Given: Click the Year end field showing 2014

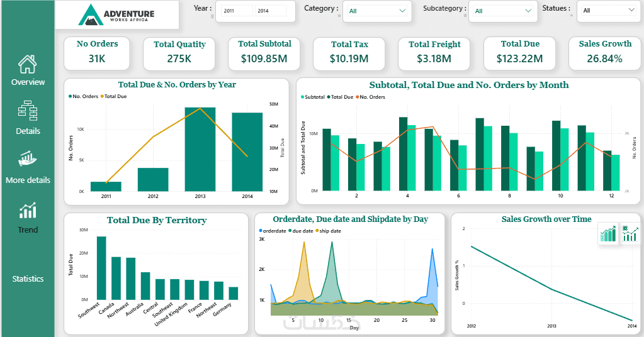Looking at the screenshot, I should (x=271, y=11).
